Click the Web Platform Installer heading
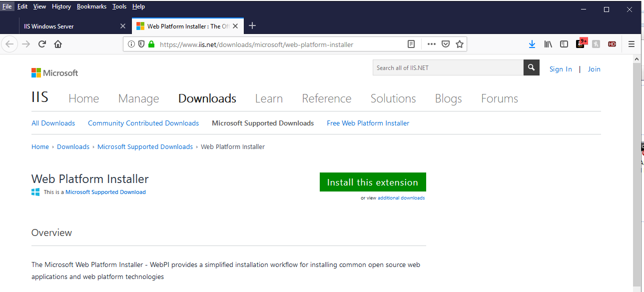 [x=90, y=179]
